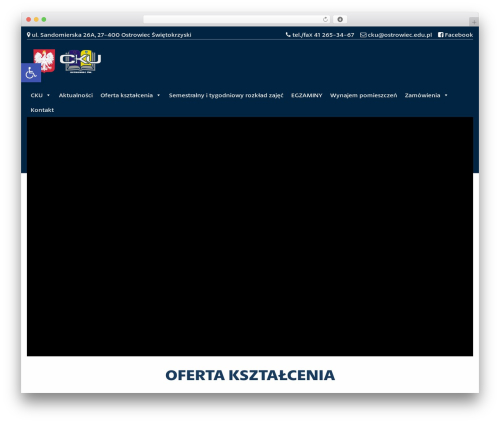
Task: Click the Oferta kształcenia menu label
Action: [127, 95]
